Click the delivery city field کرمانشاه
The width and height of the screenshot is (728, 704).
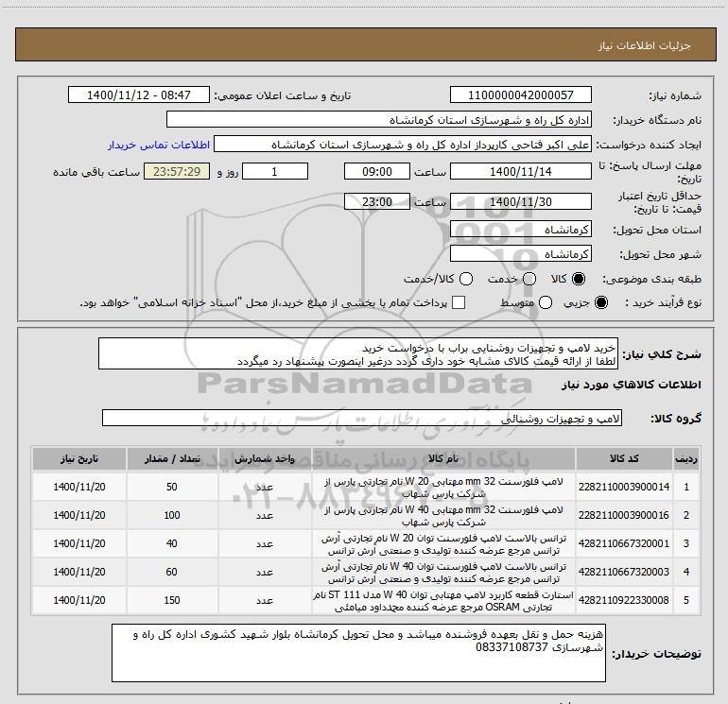[x=520, y=254]
